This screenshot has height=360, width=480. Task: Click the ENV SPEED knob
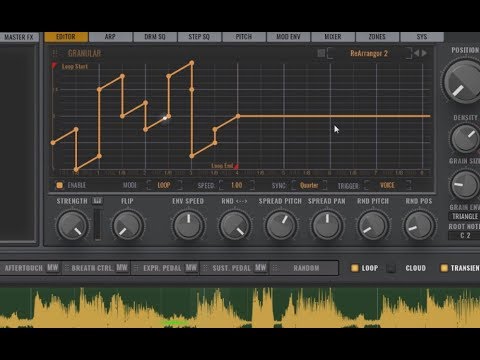pos(188,226)
